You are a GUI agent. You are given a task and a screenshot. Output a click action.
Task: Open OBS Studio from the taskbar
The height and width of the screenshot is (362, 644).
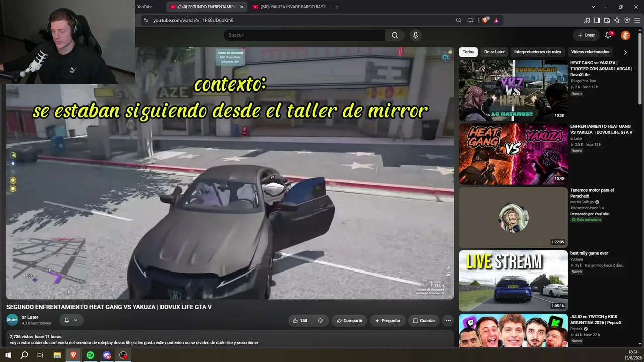point(123,355)
